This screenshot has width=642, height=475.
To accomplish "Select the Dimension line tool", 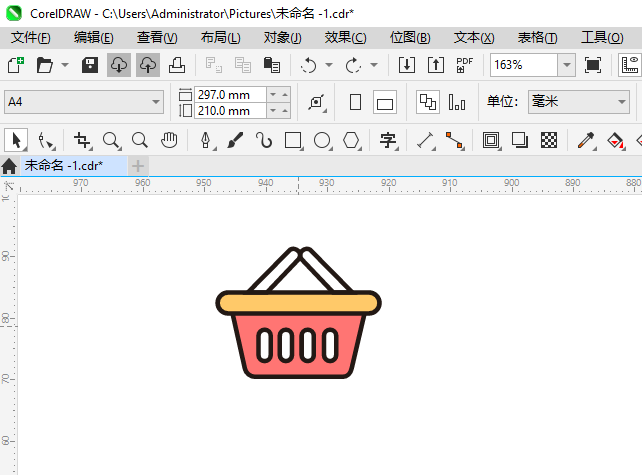I will coord(425,140).
